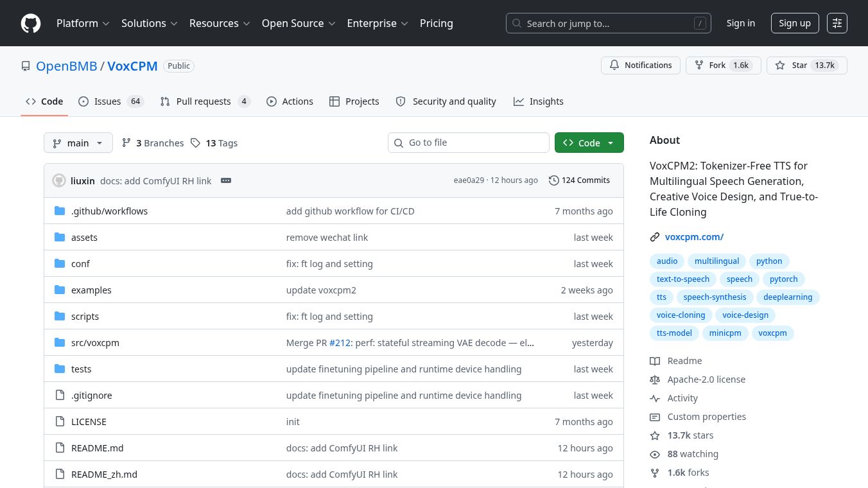Screen dimensions: 868x488
Task: Open the 124 Commits history link
Action: pyautogui.click(x=579, y=180)
